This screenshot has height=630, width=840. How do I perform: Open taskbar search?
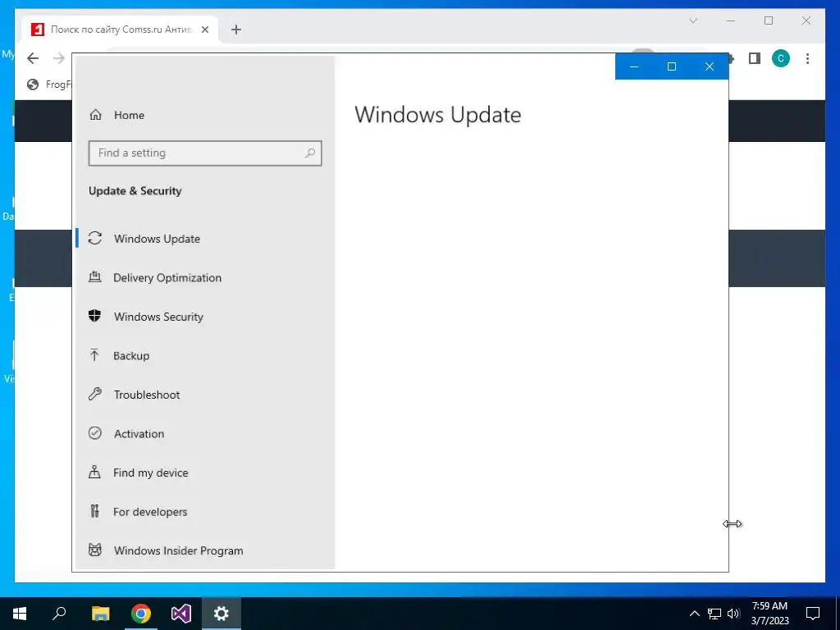[x=59, y=614]
